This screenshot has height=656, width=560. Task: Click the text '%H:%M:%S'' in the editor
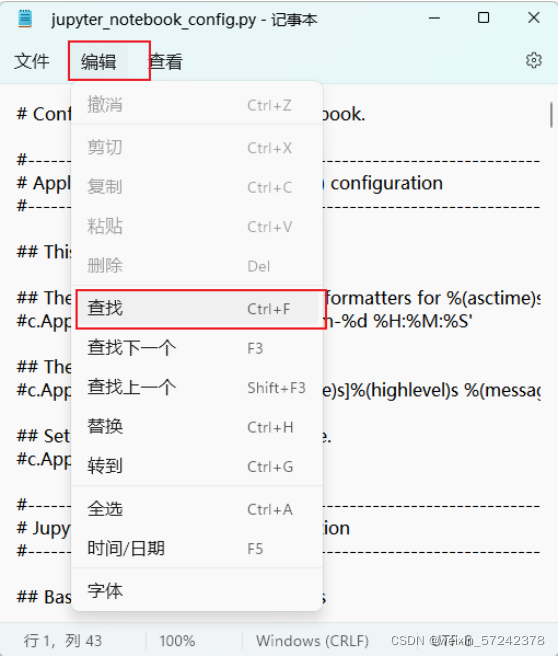422,321
